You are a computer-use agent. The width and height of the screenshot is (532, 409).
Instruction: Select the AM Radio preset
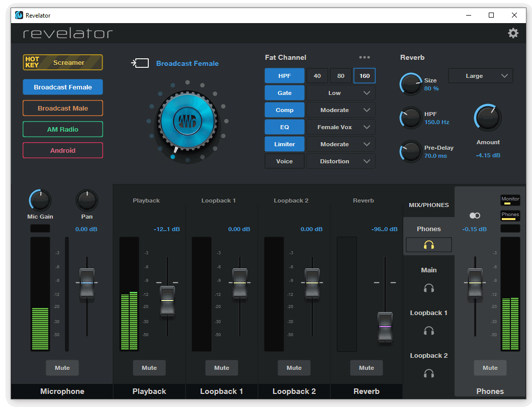coord(63,129)
